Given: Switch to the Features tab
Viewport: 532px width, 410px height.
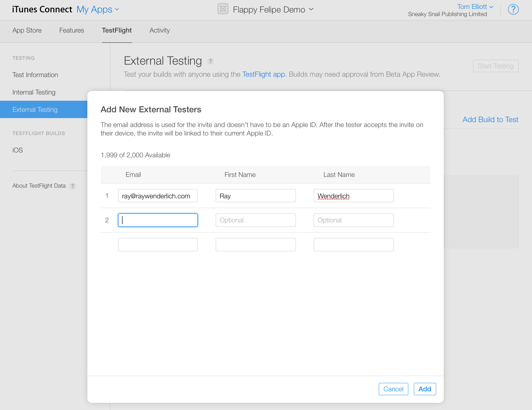Looking at the screenshot, I should (x=72, y=31).
